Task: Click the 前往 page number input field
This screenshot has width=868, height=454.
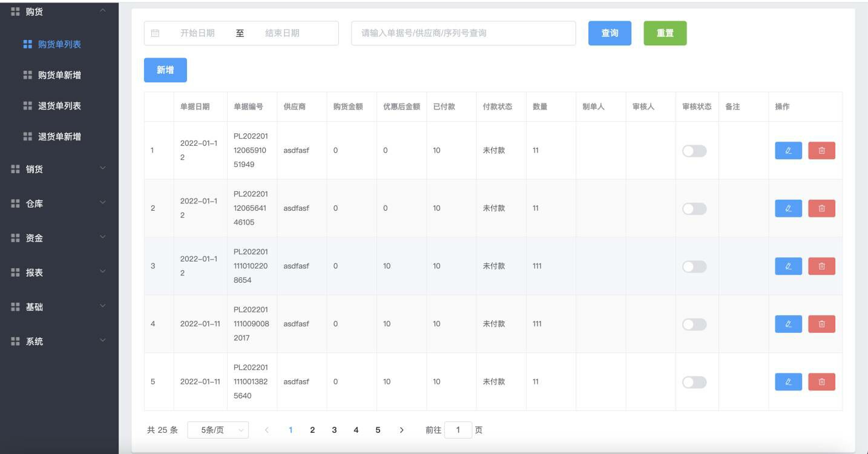Action: coord(458,430)
